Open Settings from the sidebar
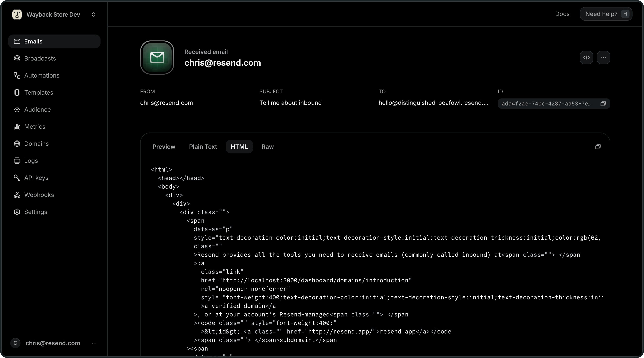Viewport: 644px width, 358px height. 54,212
